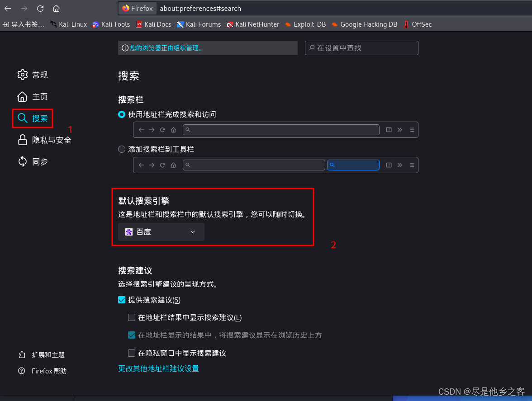
Task: Open the Kali Docs bookmark
Action: tap(153, 24)
